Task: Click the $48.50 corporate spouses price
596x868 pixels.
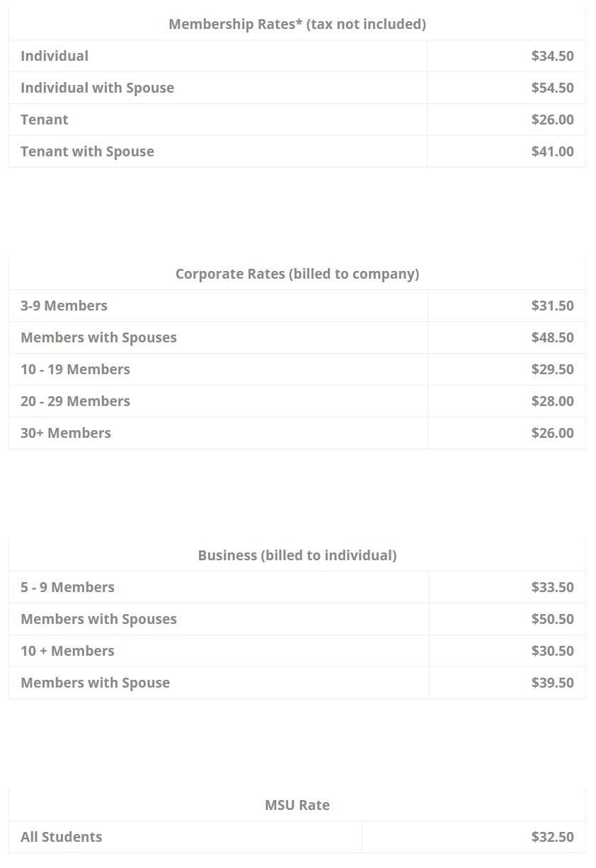Action: (x=552, y=337)
